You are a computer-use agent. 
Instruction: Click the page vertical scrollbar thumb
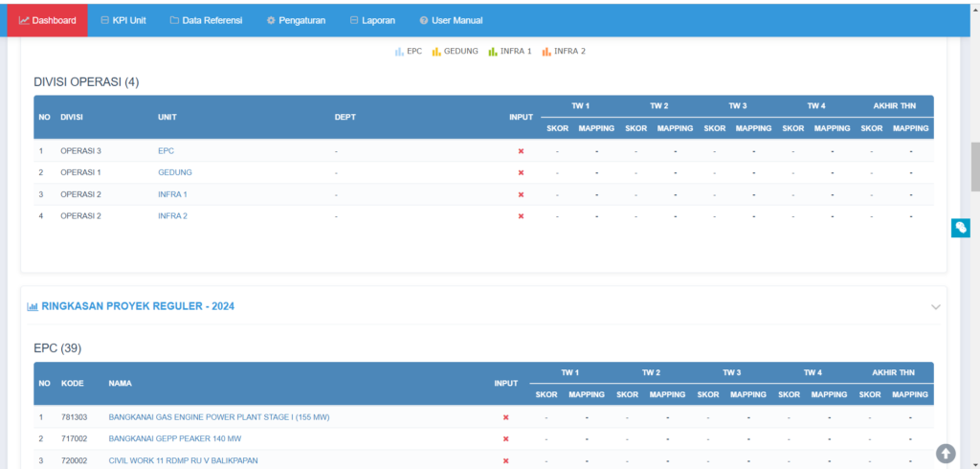pyautogui.click(x=974, y=167)
